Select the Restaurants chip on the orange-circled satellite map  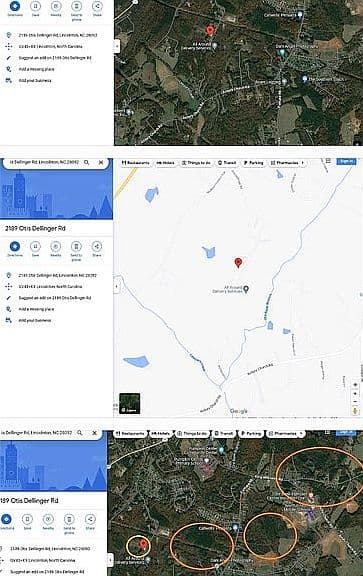pyautogui.click(x=130, y=434)
